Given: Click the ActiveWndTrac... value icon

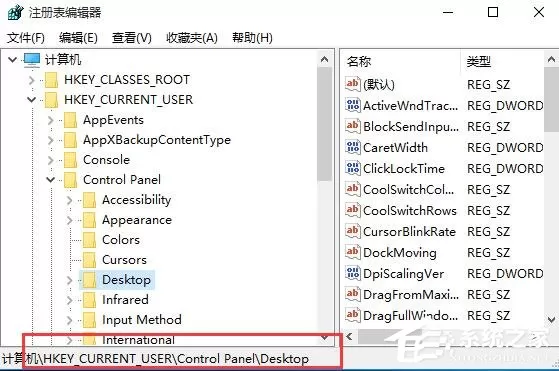Looking at the screenshot, I should [x=353, y=105].
